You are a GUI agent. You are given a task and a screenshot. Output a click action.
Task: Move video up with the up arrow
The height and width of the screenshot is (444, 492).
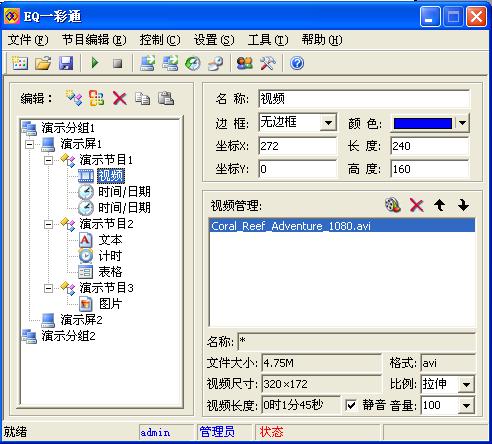coord(440,205)
